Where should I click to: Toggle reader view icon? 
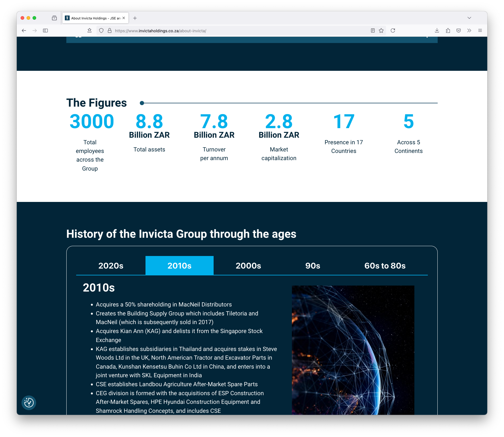pyautogui.click(x=373, y=30)
